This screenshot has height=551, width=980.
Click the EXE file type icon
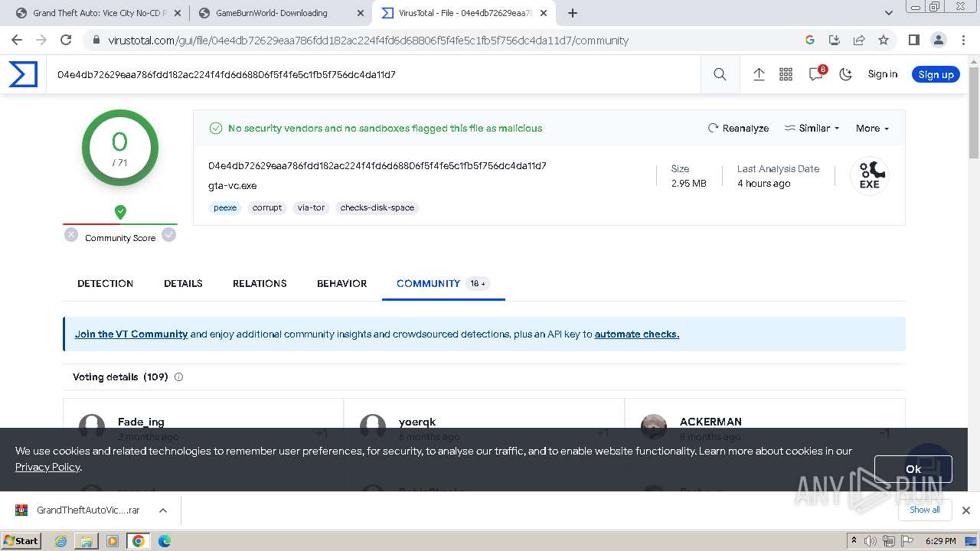tap(869, 175)
